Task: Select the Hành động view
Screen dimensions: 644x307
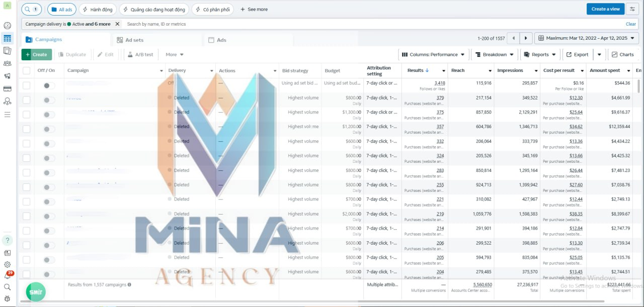Action: [x=98, y=9]
